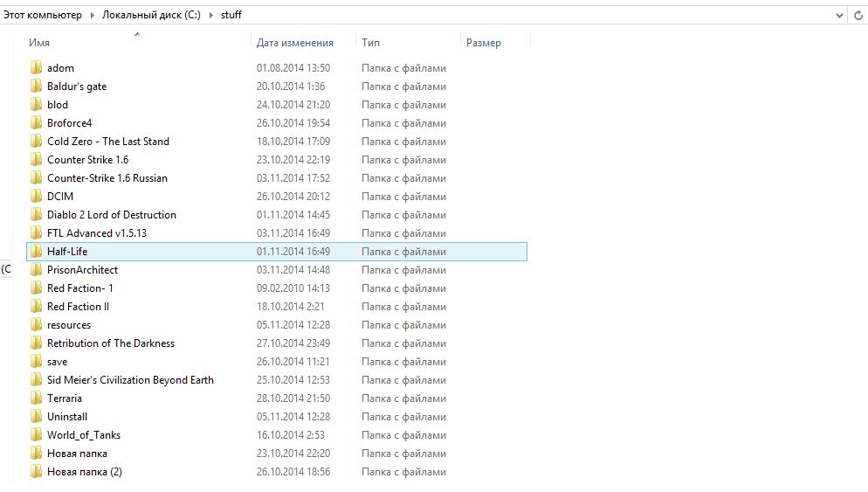Screen dimensions: 868x492
Task: Click the Red Faction II folder icon
Action: (36, 307)
